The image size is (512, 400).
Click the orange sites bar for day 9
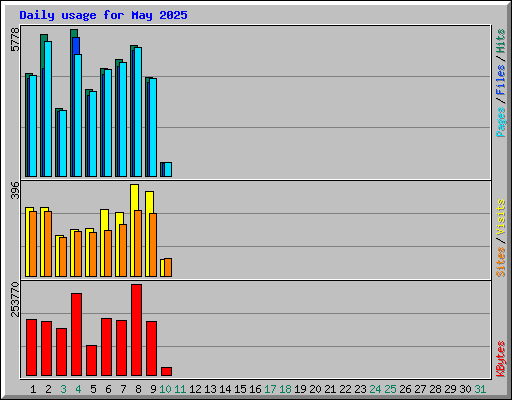[153, 245]
